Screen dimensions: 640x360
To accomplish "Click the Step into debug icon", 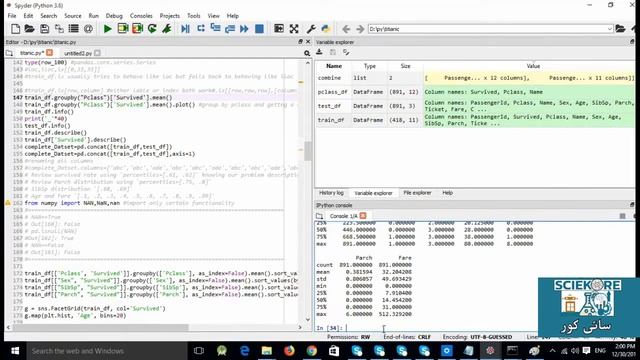I will coord(215,29).
